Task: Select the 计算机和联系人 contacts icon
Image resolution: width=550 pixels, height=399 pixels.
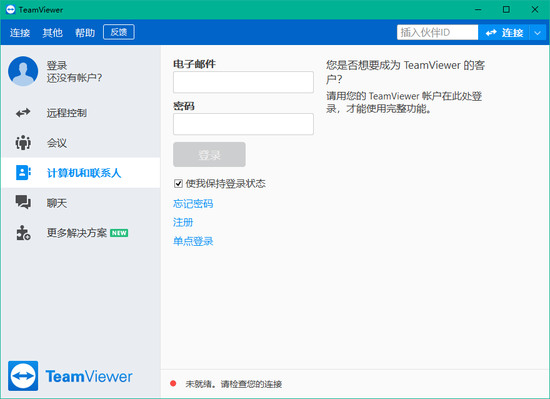Action: point(23,173)
